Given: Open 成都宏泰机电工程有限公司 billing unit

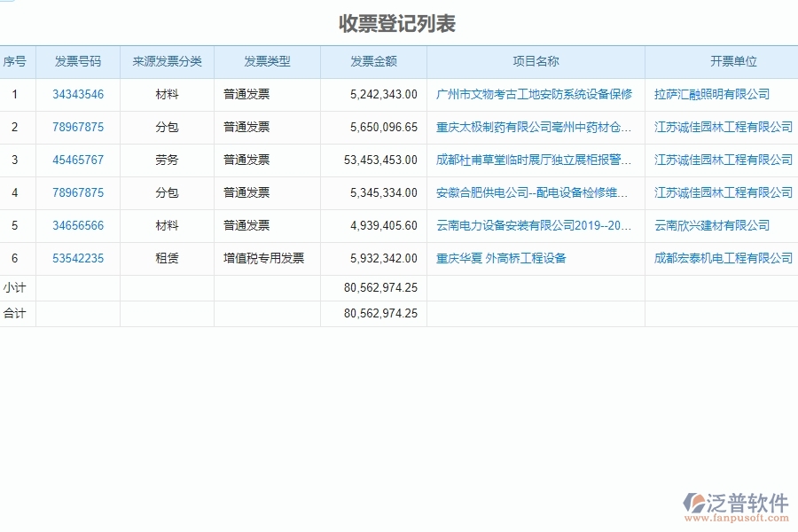Looking at the screenshot, I should [x=722, y=259].
